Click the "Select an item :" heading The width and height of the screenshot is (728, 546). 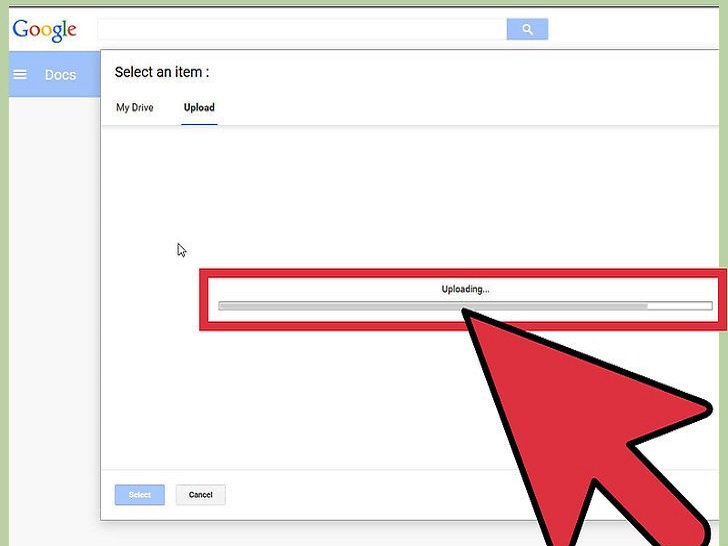click(x=162, y=72)
